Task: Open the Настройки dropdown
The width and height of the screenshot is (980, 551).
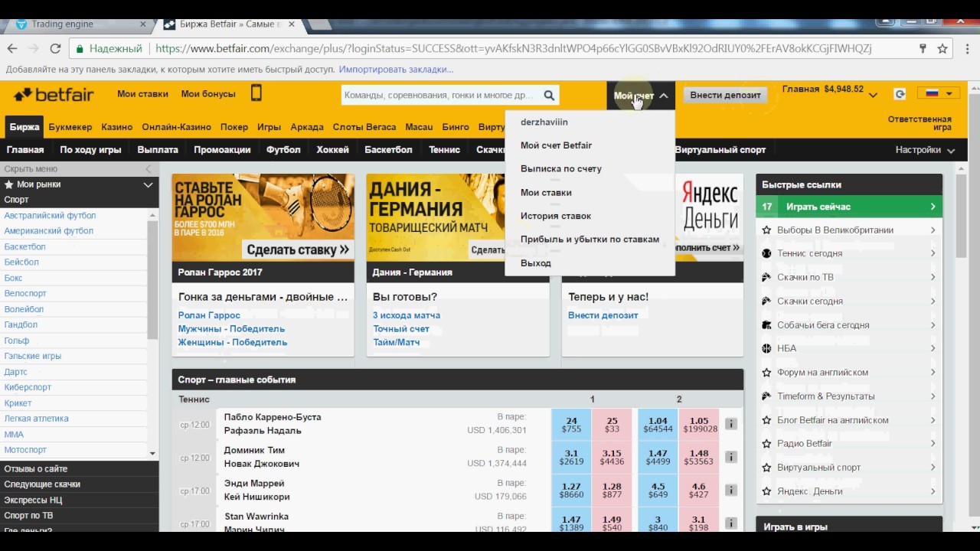Action: pos(925,150)
